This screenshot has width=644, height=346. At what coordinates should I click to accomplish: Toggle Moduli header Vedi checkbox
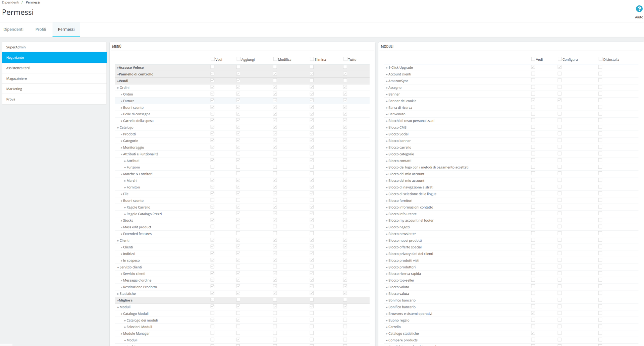pyautogui.click(x=533, y=59)
